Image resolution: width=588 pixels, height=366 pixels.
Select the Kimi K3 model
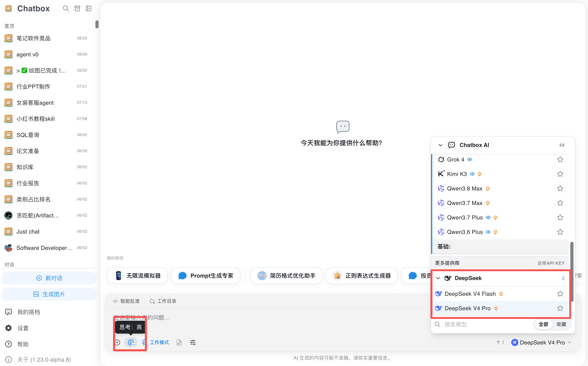pyautogui.click(x=500, y=174)
